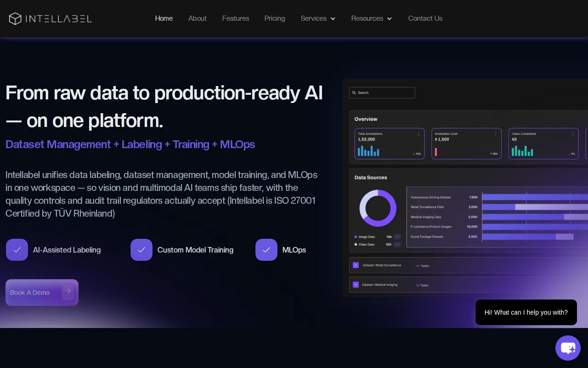The height and width of the screenshot is (368, 588).
Task: Click the dashboard Search field
Action: coord(382,93)
